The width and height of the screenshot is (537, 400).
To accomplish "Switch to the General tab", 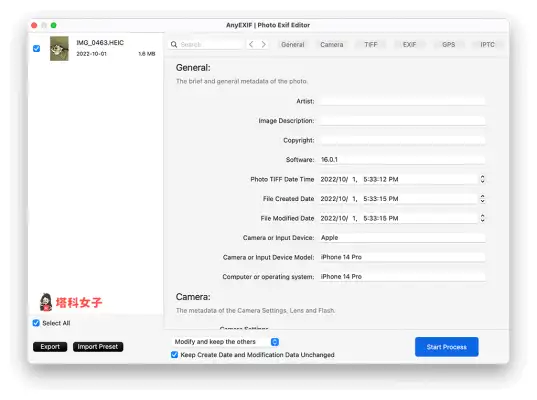I will 292,45.
